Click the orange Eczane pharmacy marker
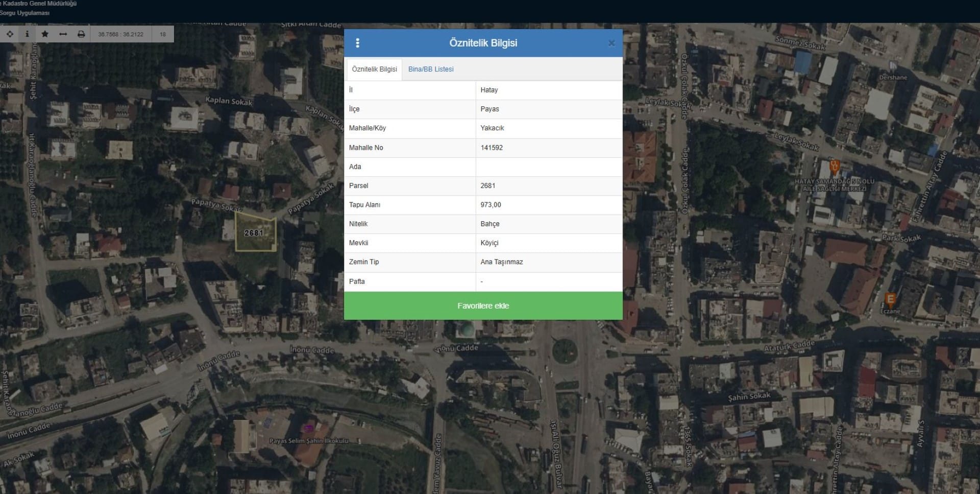Image resolution: width=980 pixels, height=494 pixels. click(890, 299)
